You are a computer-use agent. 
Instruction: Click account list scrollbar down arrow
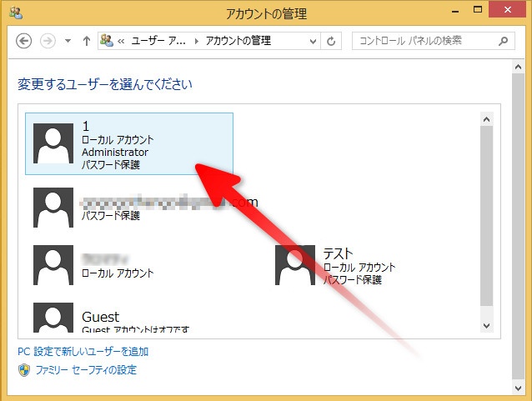[486, 326]
